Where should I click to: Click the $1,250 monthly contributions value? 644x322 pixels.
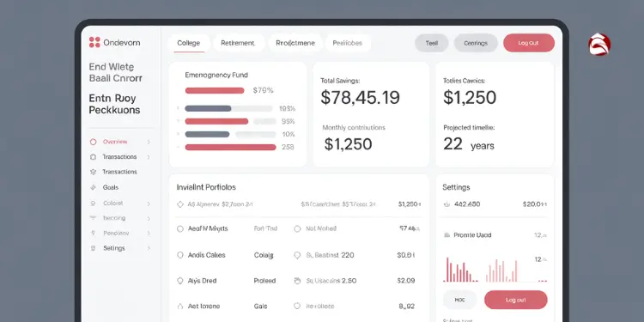(x=348, y=144)
